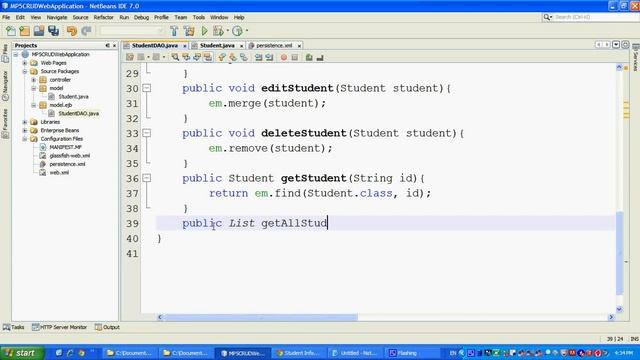The height and width of the screenshot is (360, 640).
Task: Expand the Web Pages folder node
Action: [x=25, y=63]
